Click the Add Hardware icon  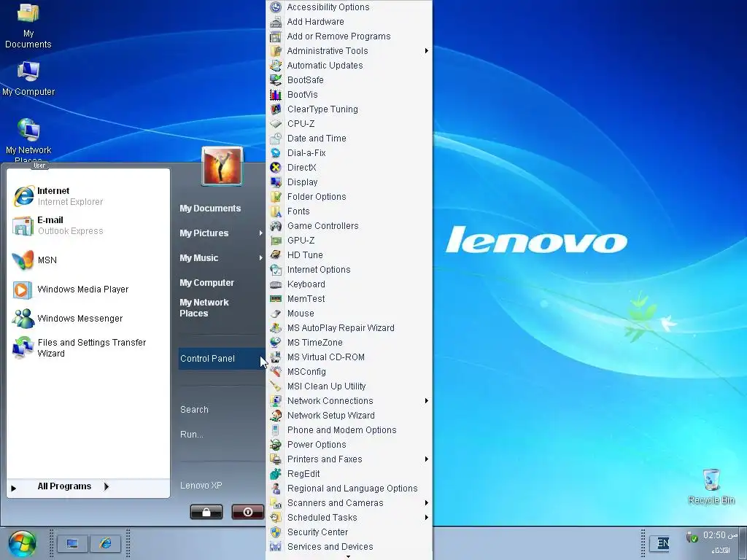pyautogui.click(x=275, y=22)
